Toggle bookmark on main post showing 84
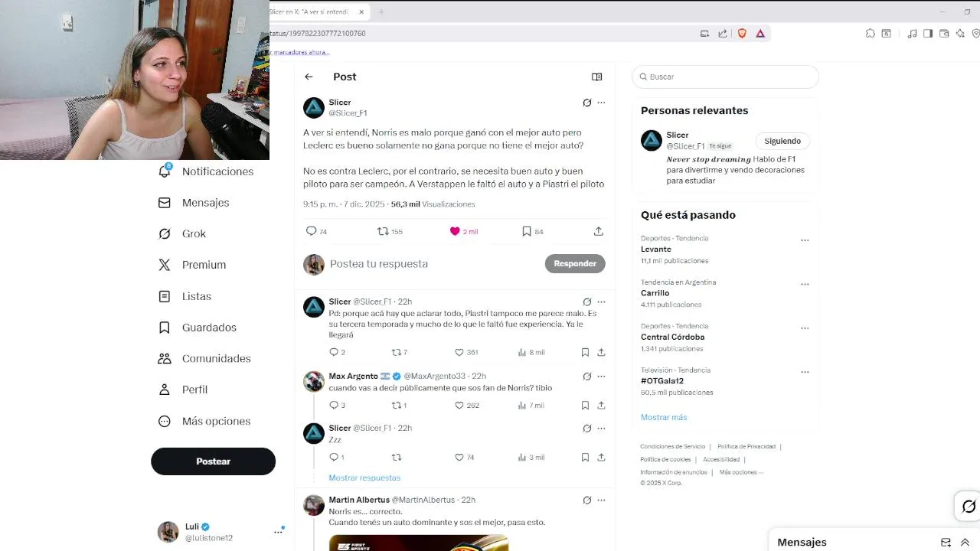 click(532, 231)
